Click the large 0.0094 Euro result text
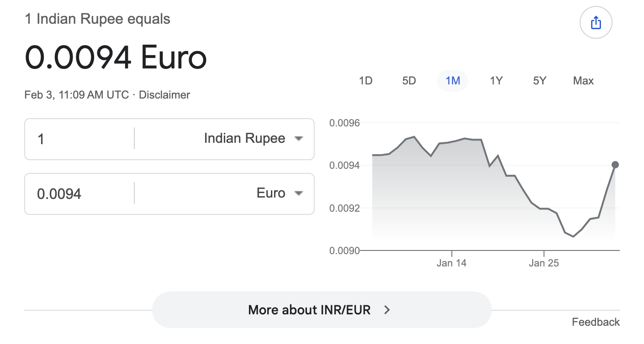The height and width of the screenshot is (344, 644). 116,58
